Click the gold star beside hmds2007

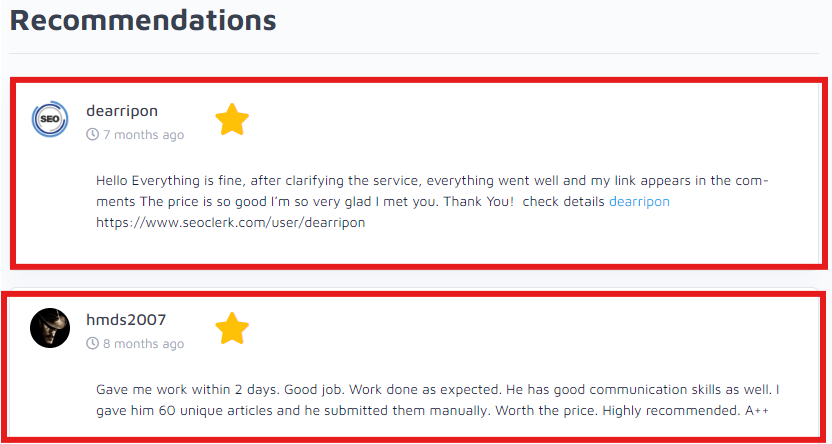[232, 328]
